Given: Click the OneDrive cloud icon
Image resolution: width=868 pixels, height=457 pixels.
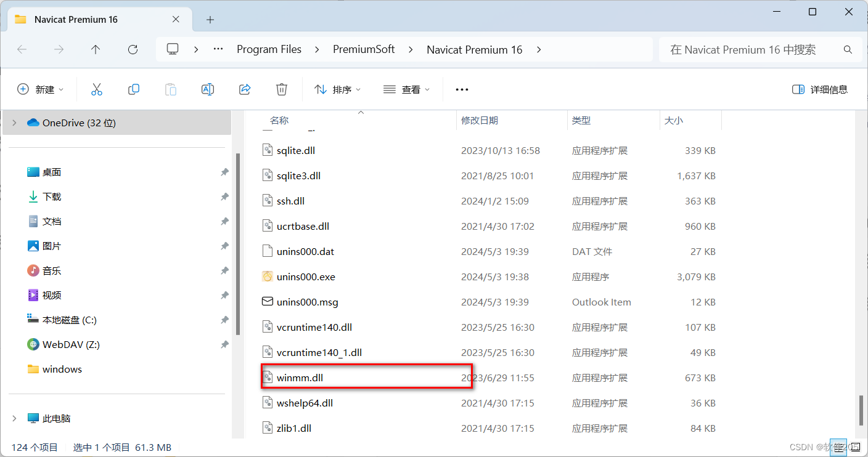Looking at the screenshot, I should pos(33,123).
